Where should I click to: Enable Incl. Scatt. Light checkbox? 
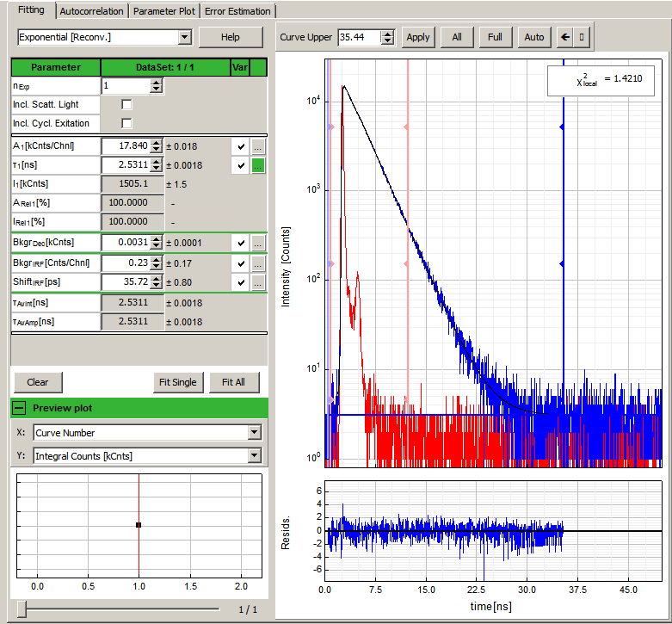pyautogui.click(x=127, y=104)
